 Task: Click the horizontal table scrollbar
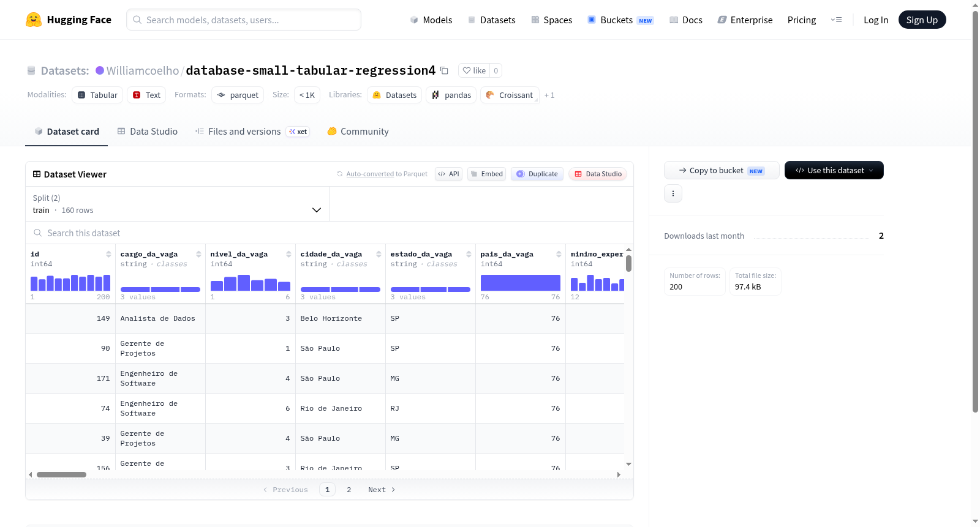(x=61, y=474)
